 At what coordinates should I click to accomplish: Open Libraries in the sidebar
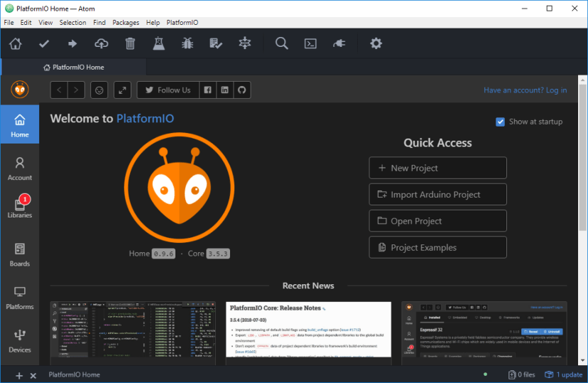pyautogui.click(x=19, y=207)
